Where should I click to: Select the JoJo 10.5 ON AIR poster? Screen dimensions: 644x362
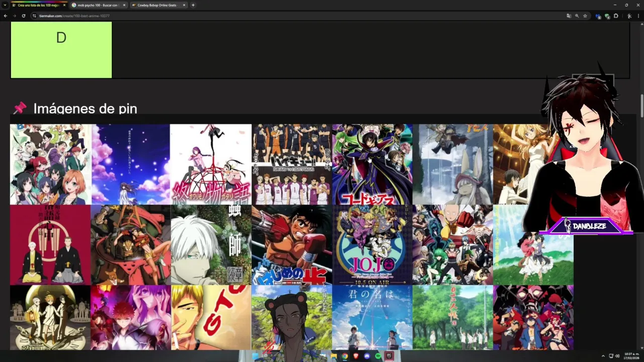click(x=372, y=245)
